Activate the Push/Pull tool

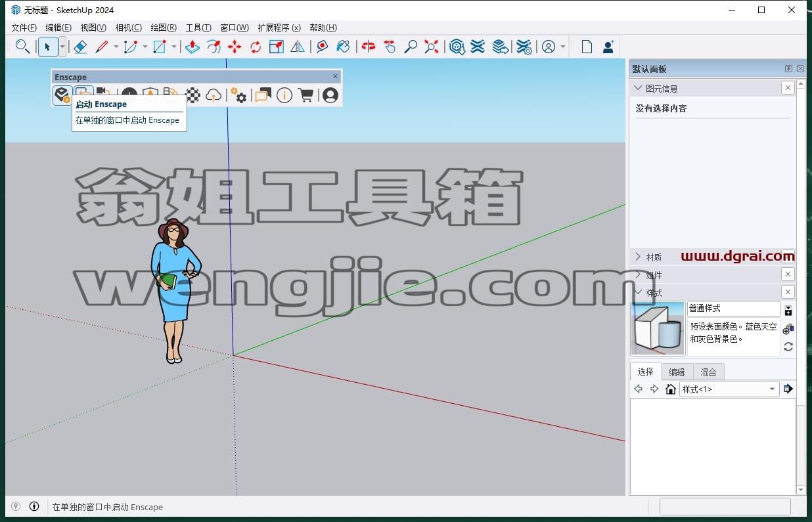tap(192, 47)
